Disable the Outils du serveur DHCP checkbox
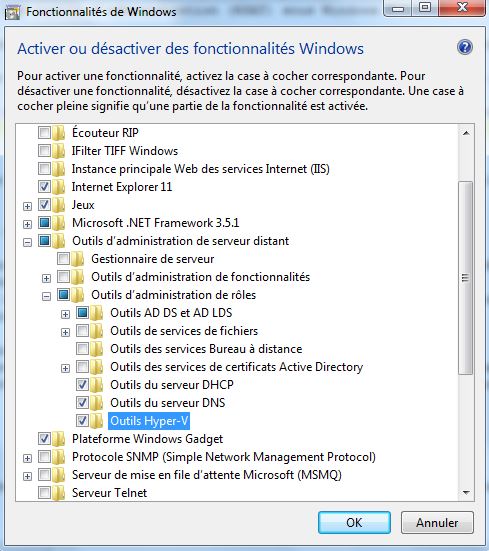Viewport: 489px width, 551px height. point(82,384)
